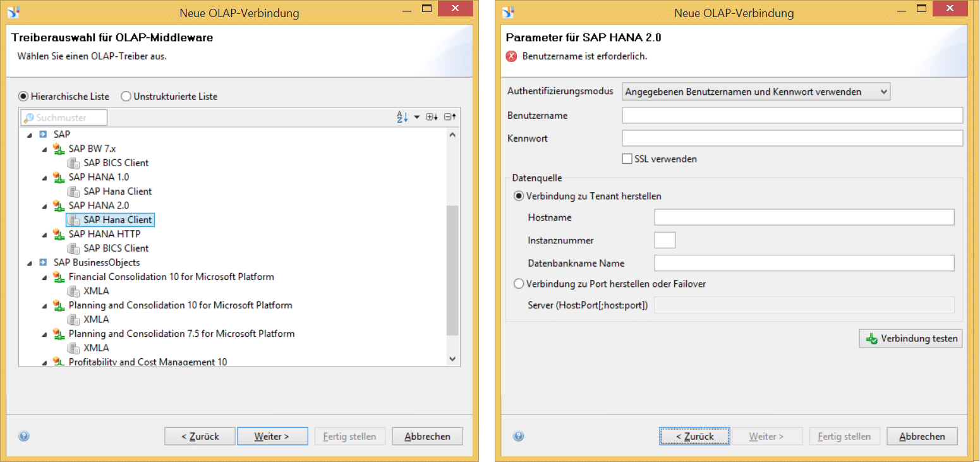Enable the SSL verwenden checkbox
The height and width of the screenshot is (462, 980).
pyautogui.click(x=627, y=159)
